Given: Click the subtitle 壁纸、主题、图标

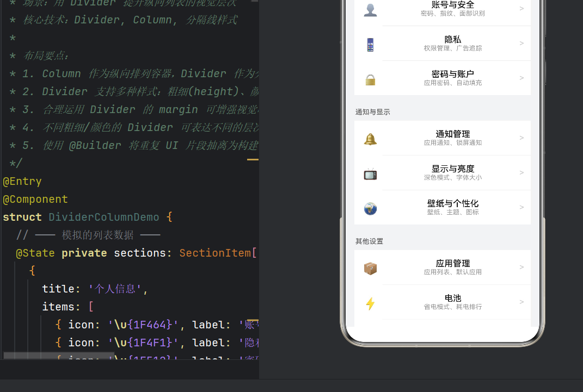Looking at the screenshot, I should point(453,212).
